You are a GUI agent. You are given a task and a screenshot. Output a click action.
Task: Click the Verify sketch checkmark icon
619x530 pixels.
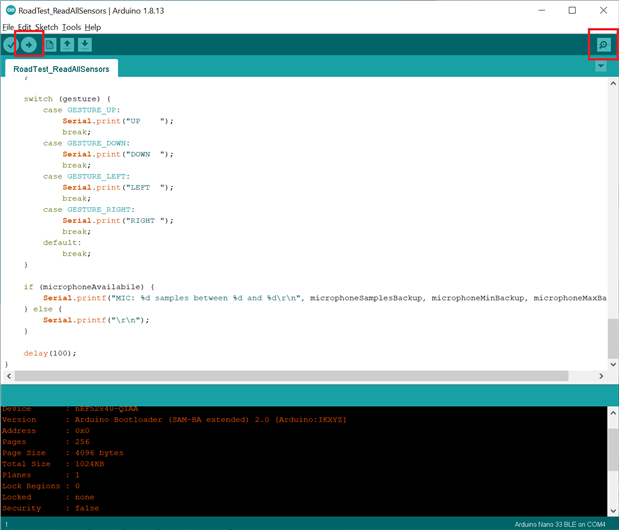click(x=10, y=45)
